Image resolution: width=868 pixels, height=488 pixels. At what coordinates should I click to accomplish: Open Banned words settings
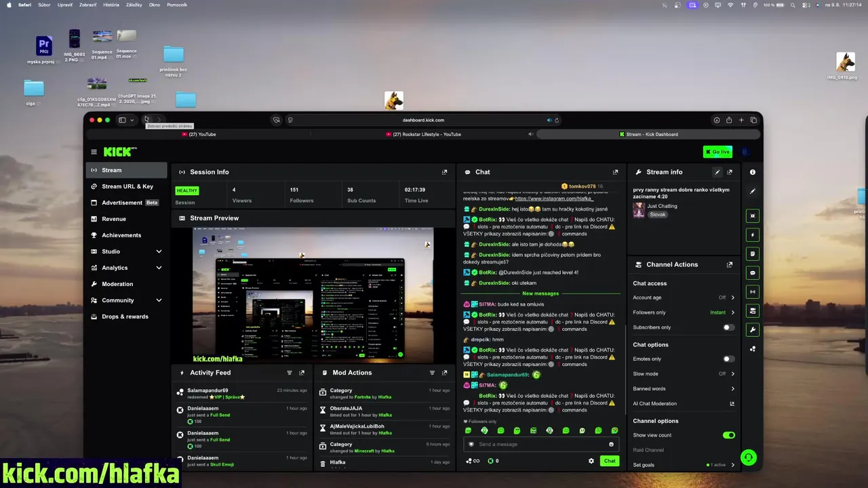[x=684, y=389]
